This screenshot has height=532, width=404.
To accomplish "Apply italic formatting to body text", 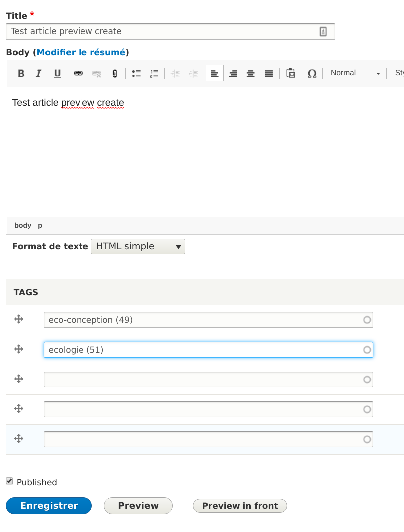I will [39, 73].
